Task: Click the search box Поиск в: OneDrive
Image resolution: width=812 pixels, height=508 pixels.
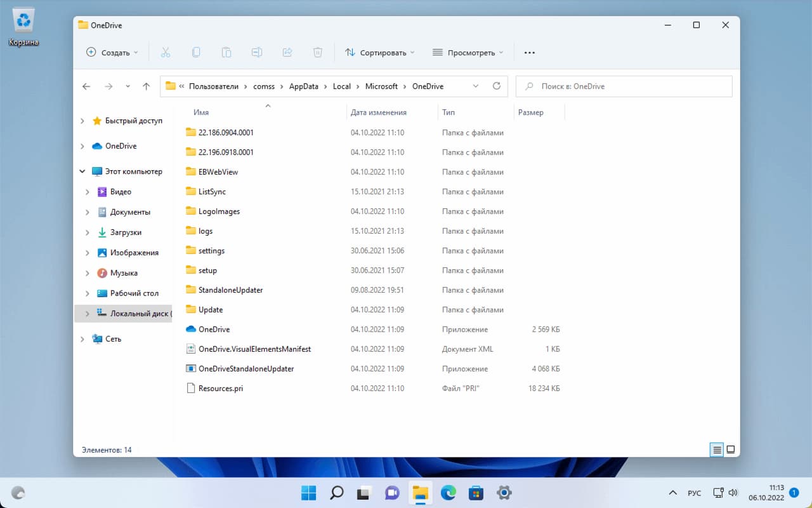Action: pos(624,86)
